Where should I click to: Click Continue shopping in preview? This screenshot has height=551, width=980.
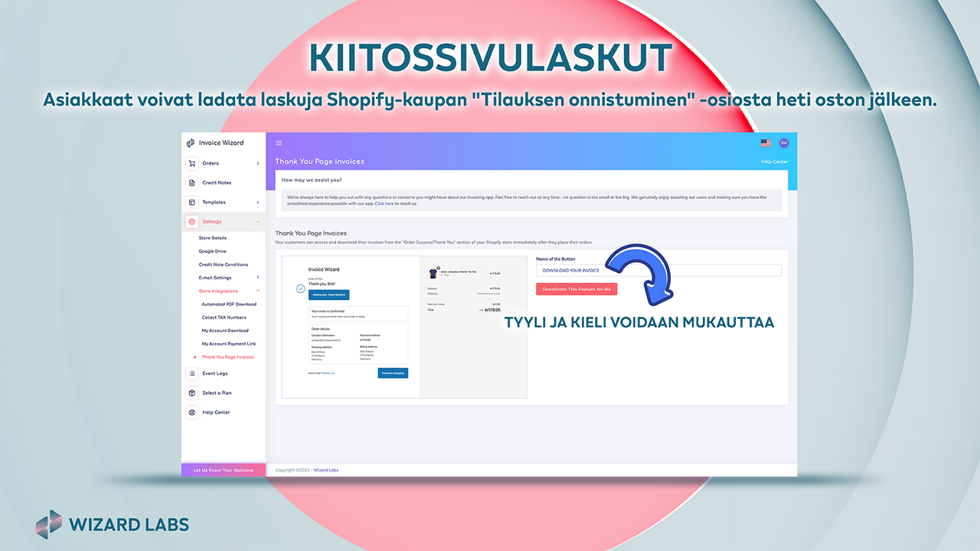click(x=393, y=373)
